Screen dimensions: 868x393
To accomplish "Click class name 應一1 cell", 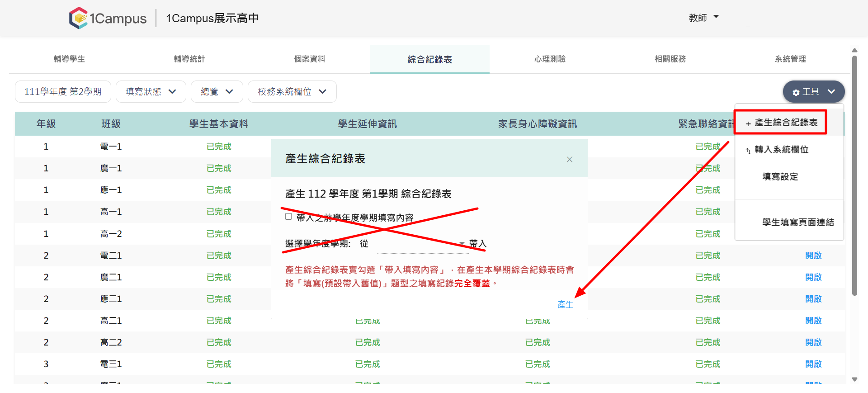I will click(111, 190).
